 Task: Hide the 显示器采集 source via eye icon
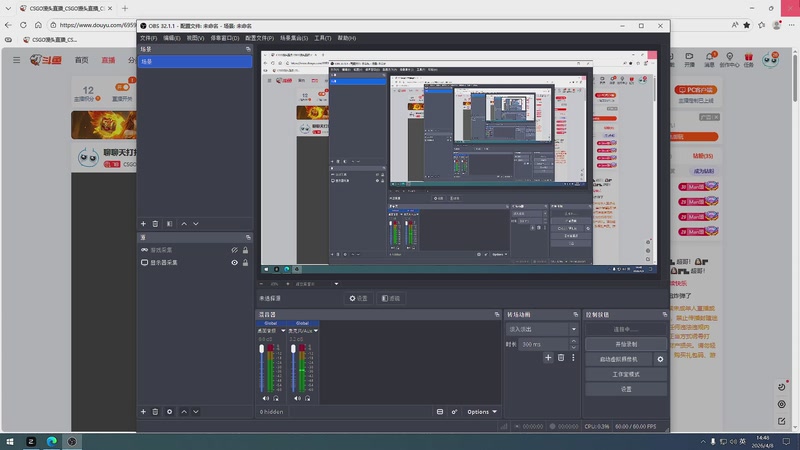234,263
